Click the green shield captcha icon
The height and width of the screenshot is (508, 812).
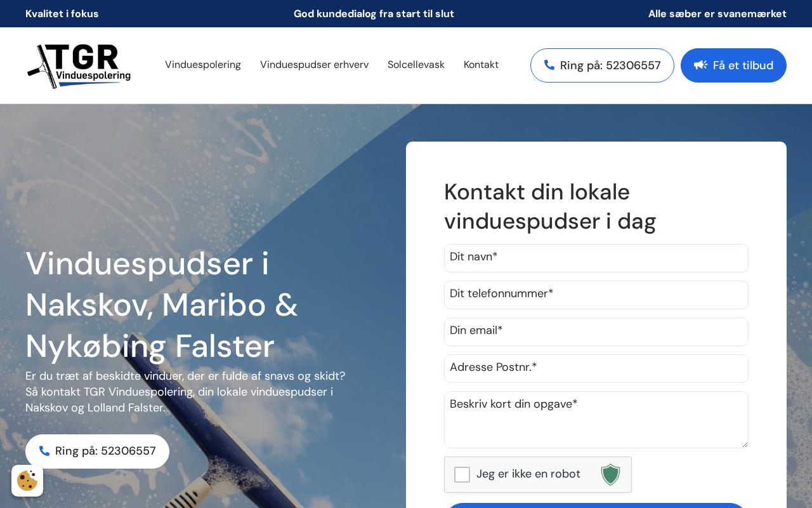pyautogui.click(x=610, y=474)
